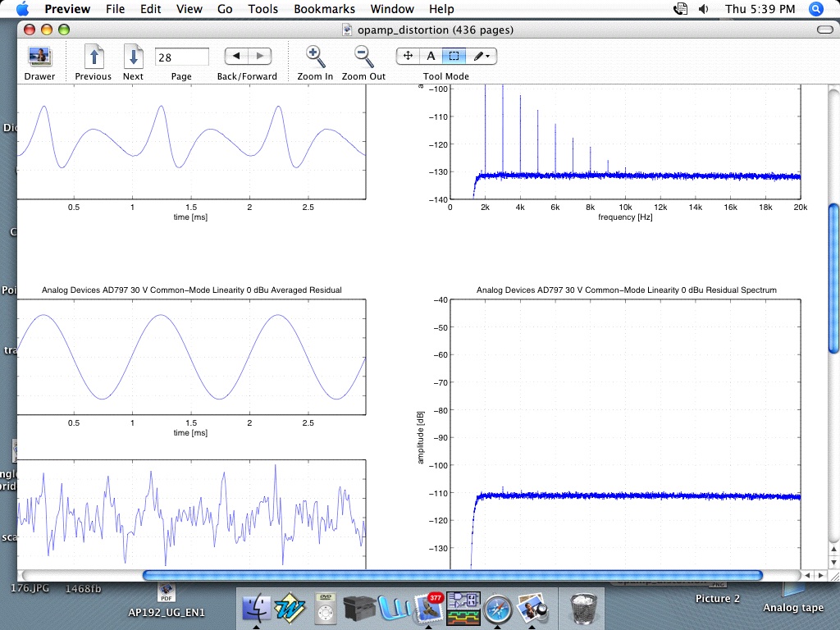Open the Help menu

441,8
